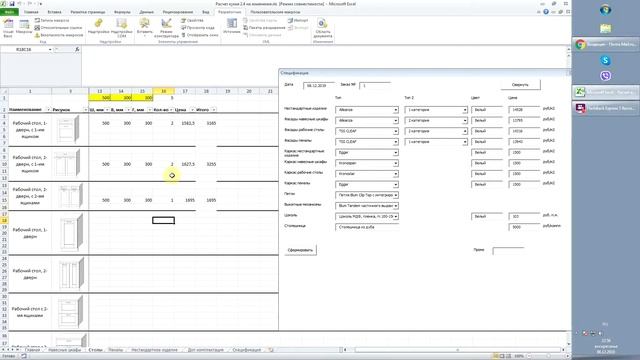Open XML Expansion Packs
Image resolution: width=640 pixels, height=360 pixels.
(264, 28)
